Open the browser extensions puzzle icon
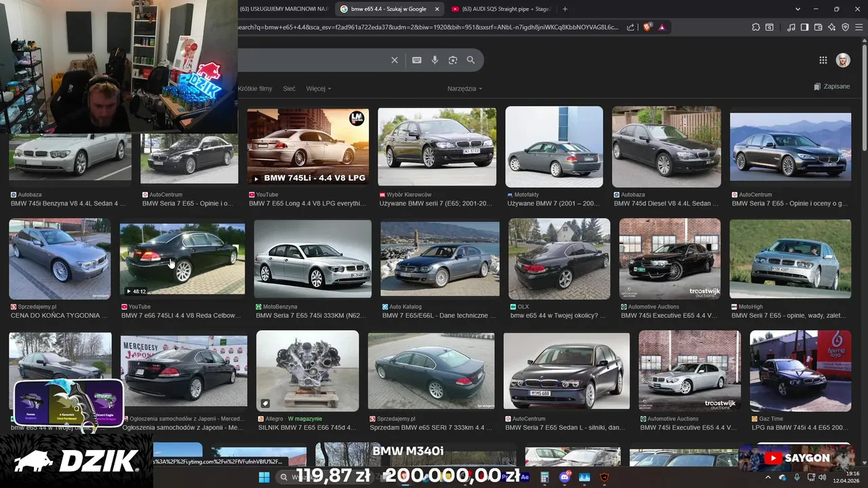 (756, 27)
